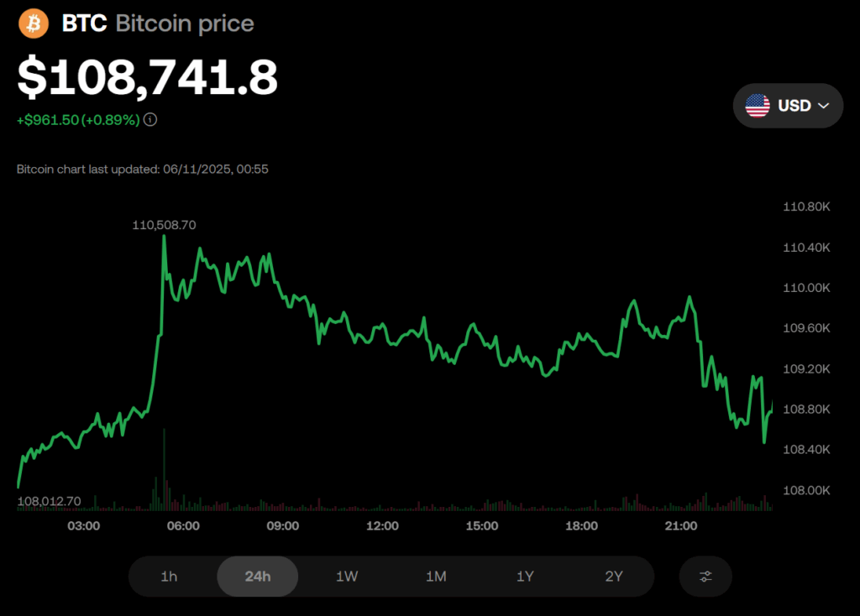Click the BTC ticker label
Viewport: 860px width, 616px height.
click(x=85, y=23)
